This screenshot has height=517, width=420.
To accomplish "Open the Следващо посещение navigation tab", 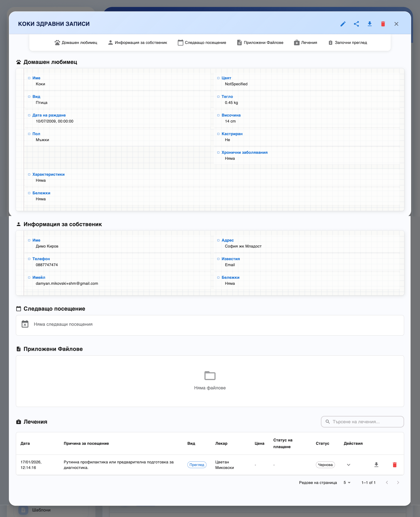I will [x=202, y=43].
